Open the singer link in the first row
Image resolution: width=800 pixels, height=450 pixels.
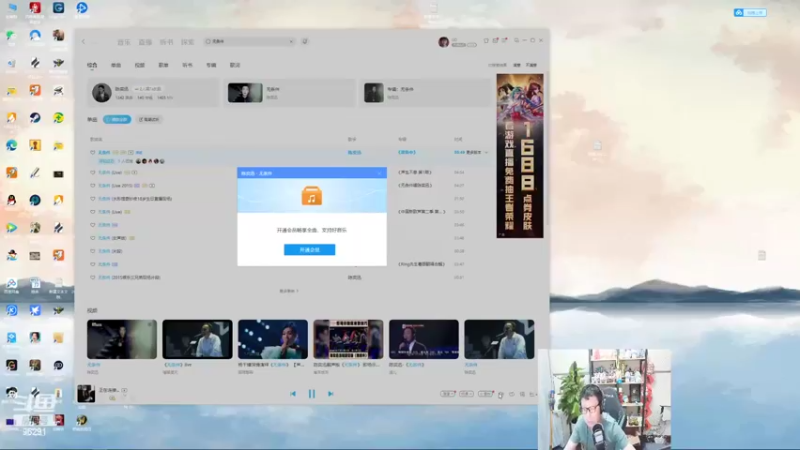tap(354, 153)
